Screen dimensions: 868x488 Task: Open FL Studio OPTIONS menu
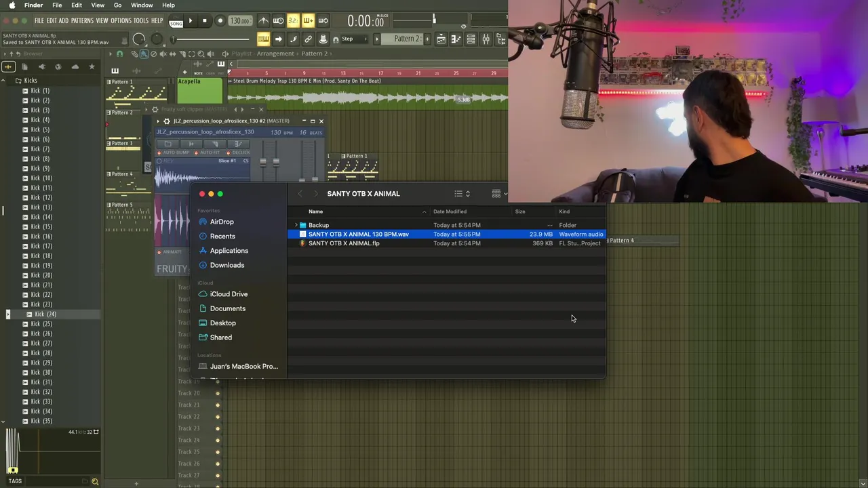[x=121, y=21]
